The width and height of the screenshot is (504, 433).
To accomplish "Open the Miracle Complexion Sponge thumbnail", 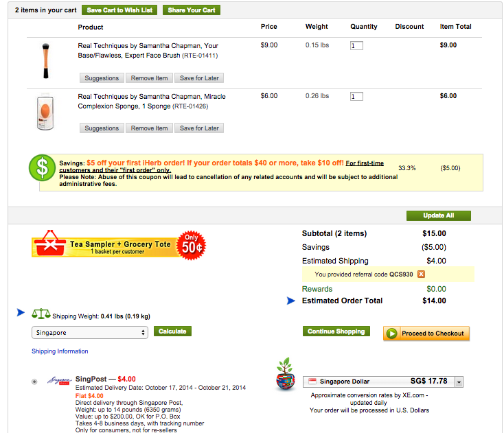I will coord(45,113).
